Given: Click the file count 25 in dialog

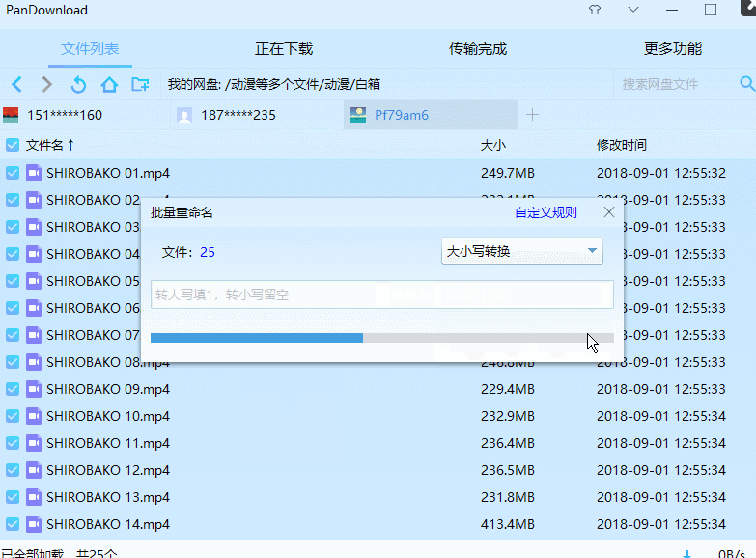Looking at the screenshot, I should tap(208, 252).
